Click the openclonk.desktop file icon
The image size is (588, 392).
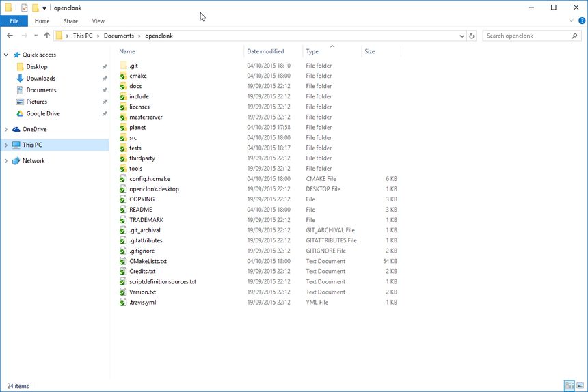pyautogui.click(x=122, y=189)
